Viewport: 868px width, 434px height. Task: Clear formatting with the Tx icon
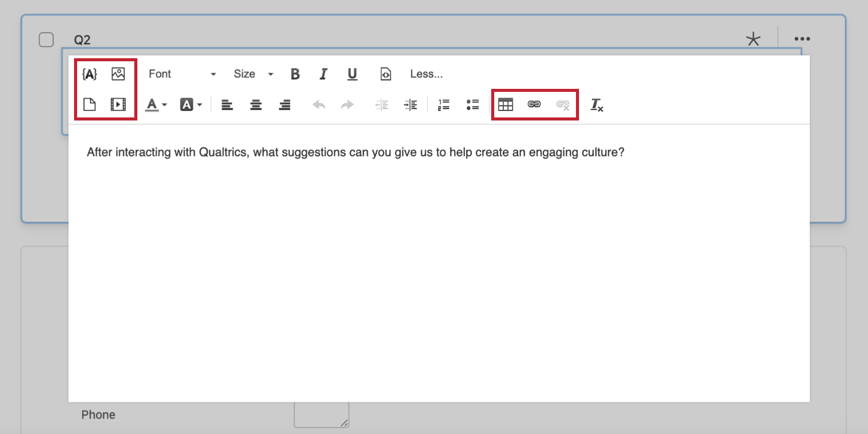click(596, 105)
